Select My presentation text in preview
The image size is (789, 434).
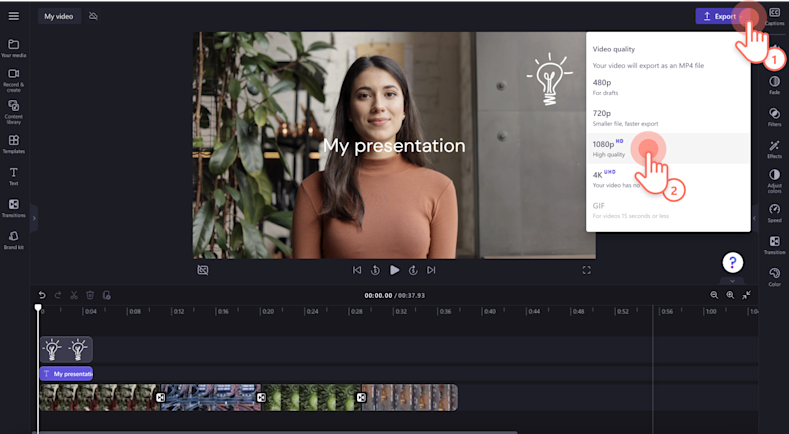coord(394,146)
